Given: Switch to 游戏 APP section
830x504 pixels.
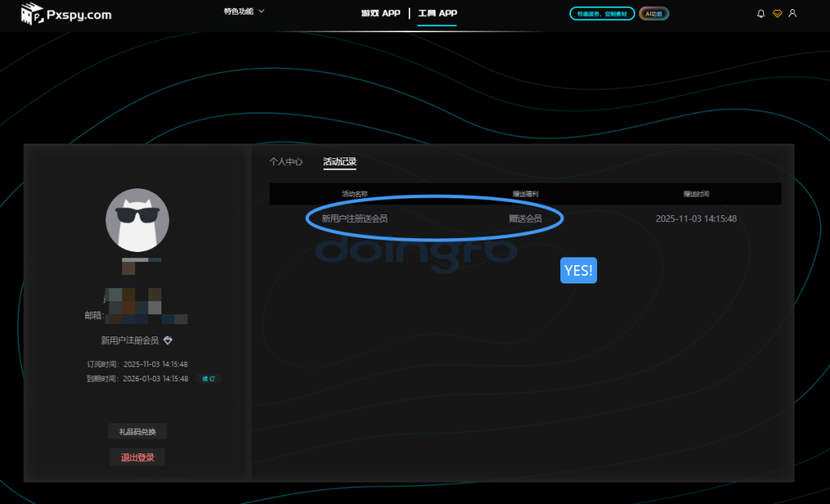Looking at the screenshot, I should tap(380, 13).
